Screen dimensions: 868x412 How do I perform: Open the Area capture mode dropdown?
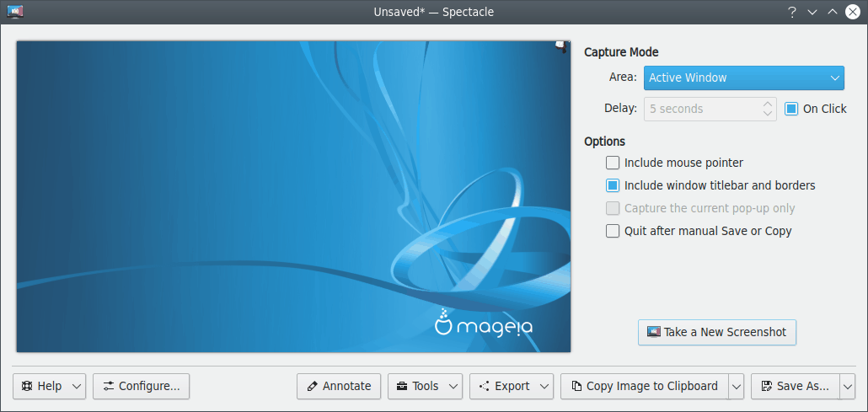pyautogui.click(x=744, y=78)
